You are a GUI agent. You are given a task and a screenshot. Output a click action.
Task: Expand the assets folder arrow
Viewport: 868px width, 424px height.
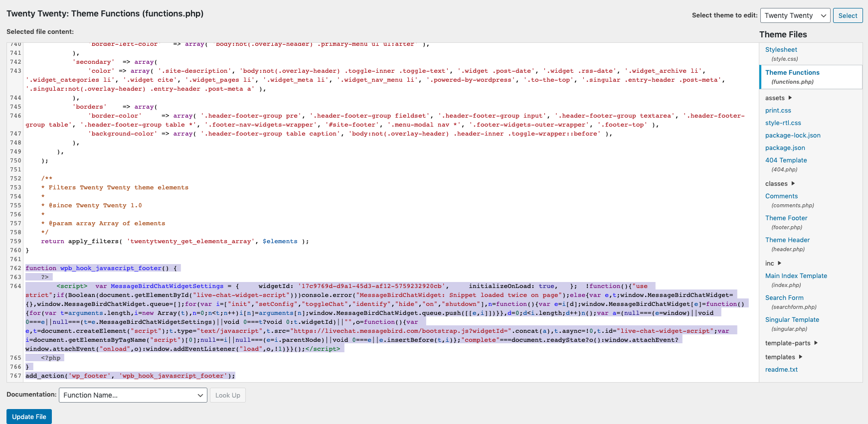(790, 98)
